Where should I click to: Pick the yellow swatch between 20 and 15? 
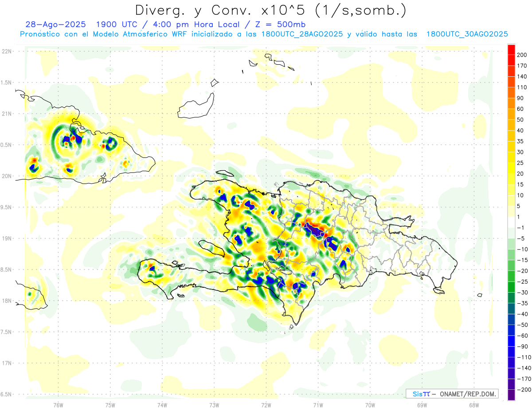512,179
